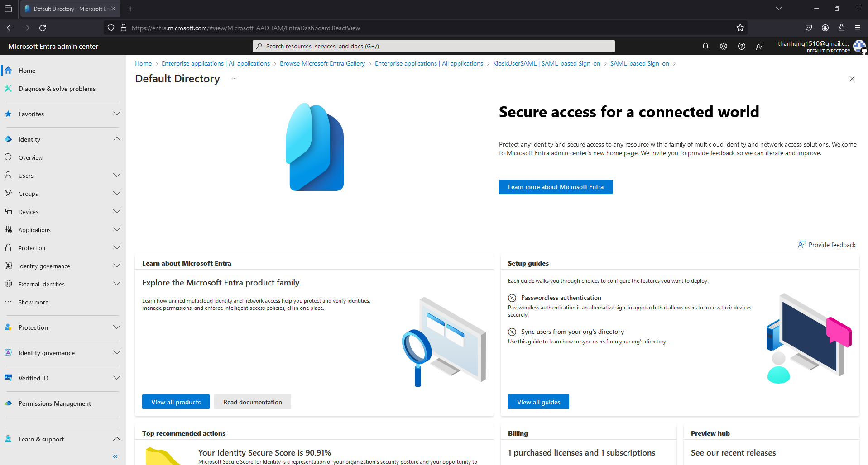Open the Firefox list all tabs dropdown

click(779, 9)
